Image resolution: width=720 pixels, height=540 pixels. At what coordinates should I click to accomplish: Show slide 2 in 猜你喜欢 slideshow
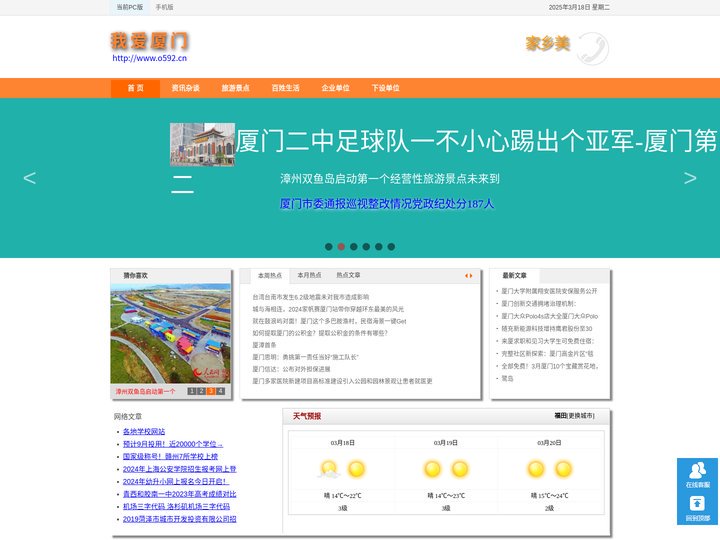point(201,391)
